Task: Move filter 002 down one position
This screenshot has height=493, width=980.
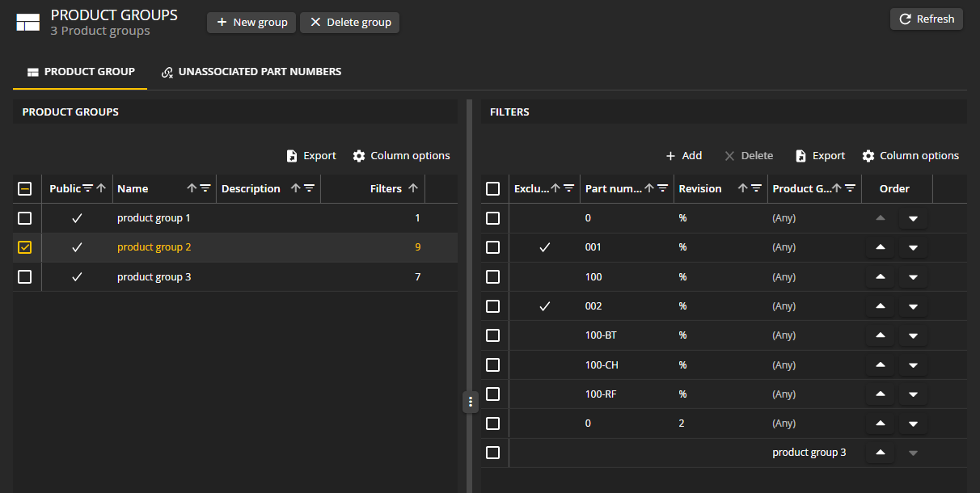Action: [x=913, y=306]
